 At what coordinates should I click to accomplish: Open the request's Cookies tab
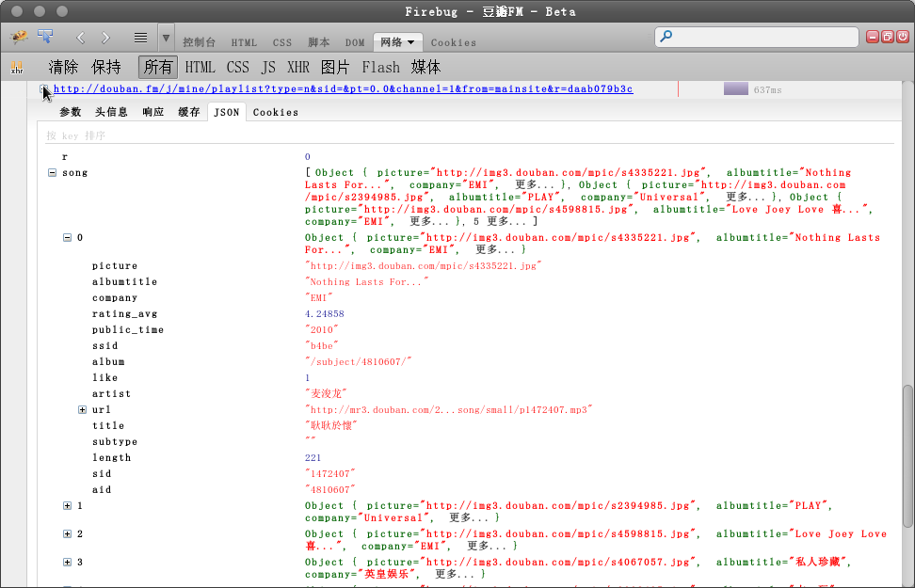276,112
